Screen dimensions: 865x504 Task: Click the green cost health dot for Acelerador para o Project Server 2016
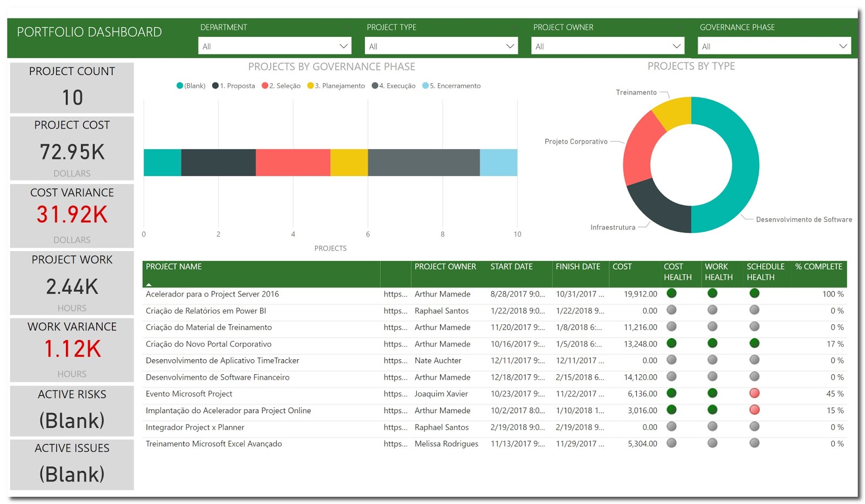[671, 293]
